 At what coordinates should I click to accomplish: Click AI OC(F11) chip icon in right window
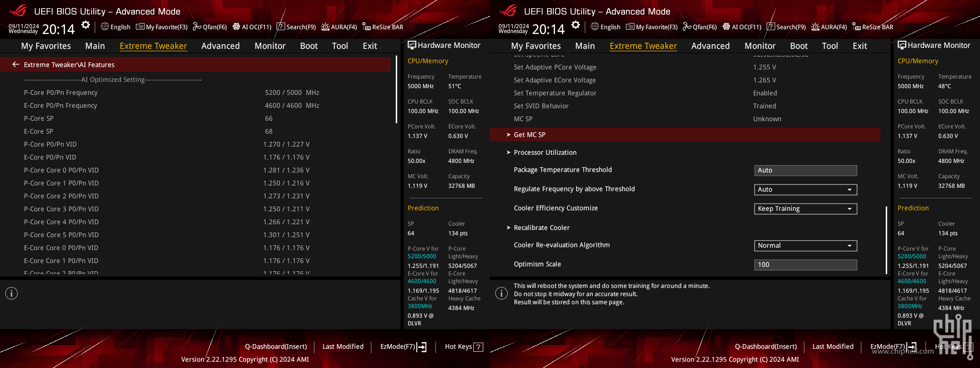[x=726, y=27]
